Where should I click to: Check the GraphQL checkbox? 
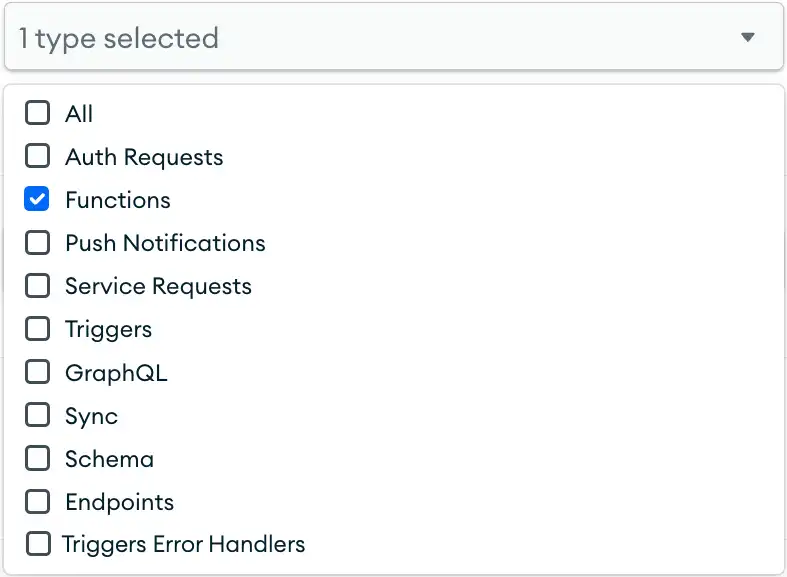tap(37, 373)
